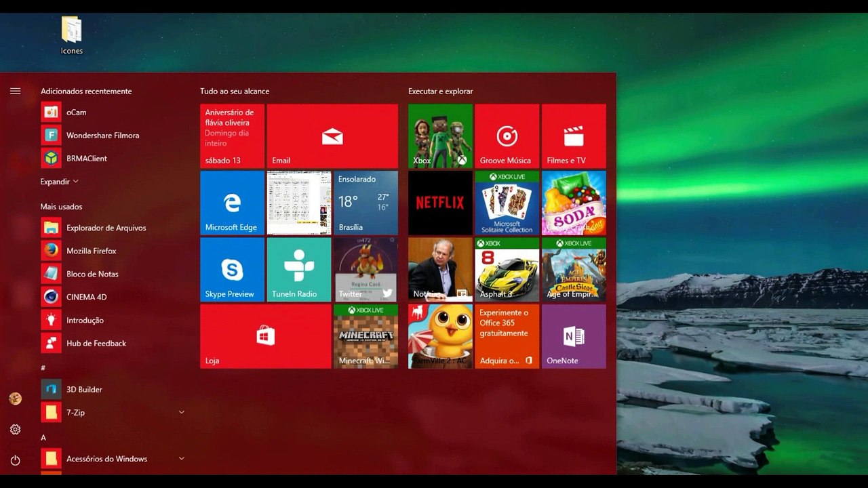The width and height of the screenshot is (868, 488).
Task: Launch Groove Música tile
Action: pos(507,136)
